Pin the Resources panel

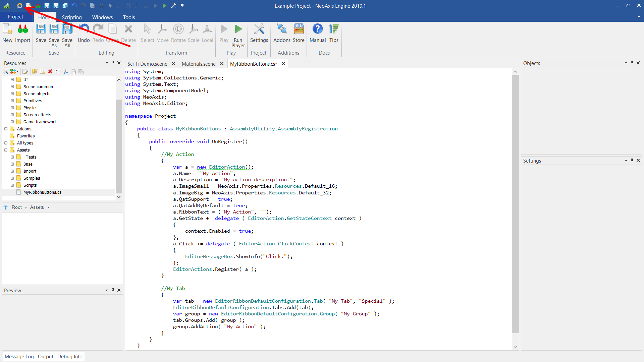(x=113, y=63)
